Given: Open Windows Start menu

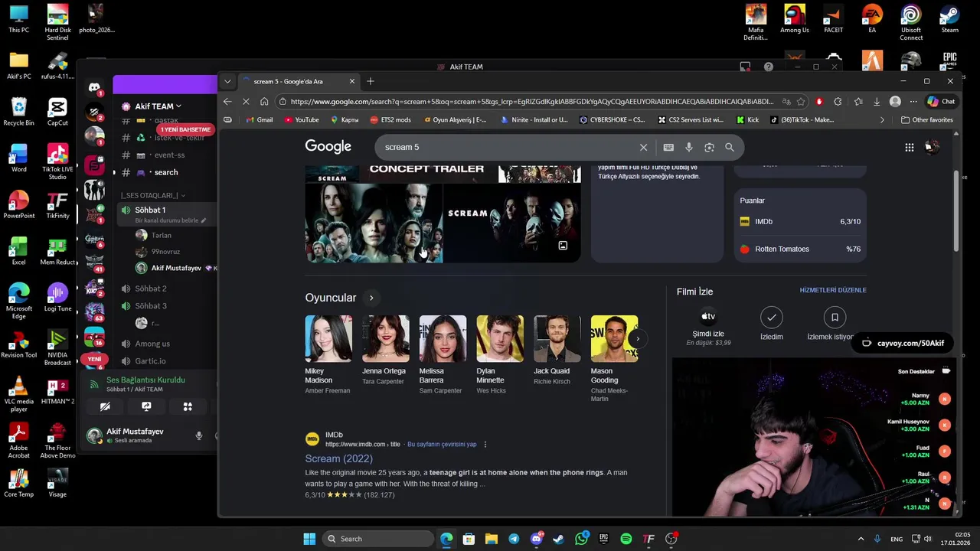Looking at the screenshot, I should 309,539.
